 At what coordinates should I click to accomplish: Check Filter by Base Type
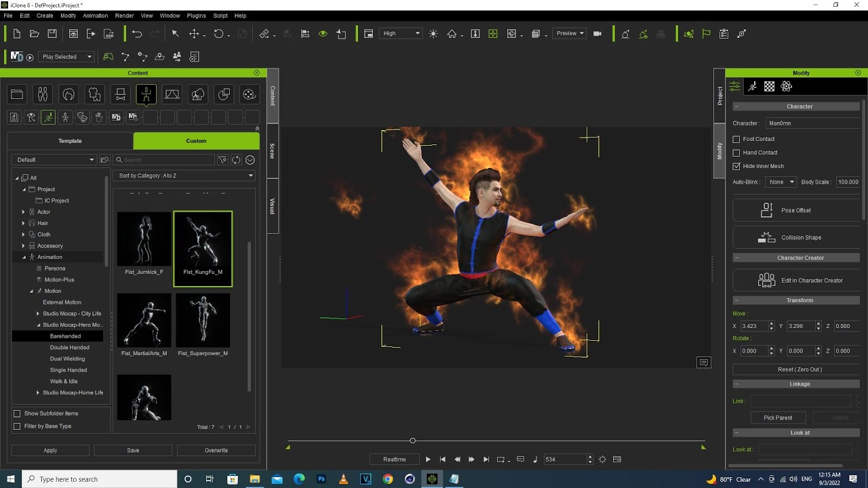[x=17, y=426]
